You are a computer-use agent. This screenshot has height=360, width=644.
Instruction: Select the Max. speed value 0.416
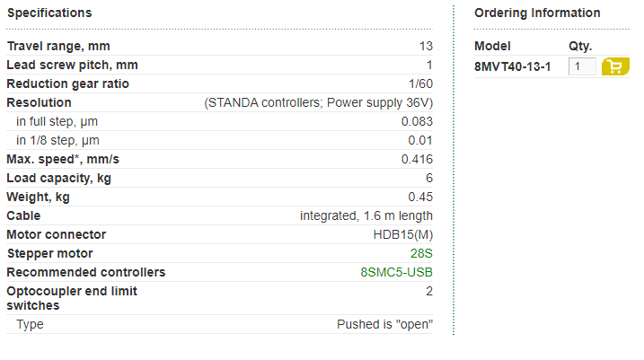pyautogui.click(x=417, y=159)
